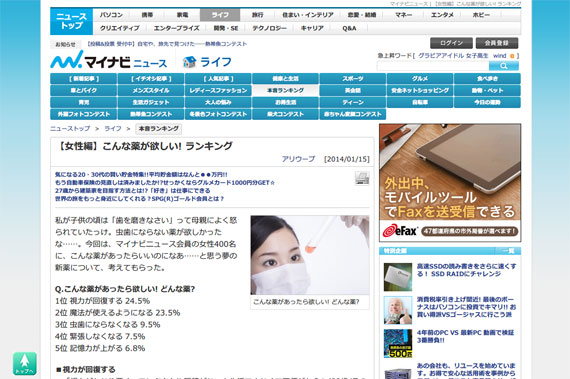Open the 生活ガジェット menu button
Screen dimensions: 570x379
151,102
